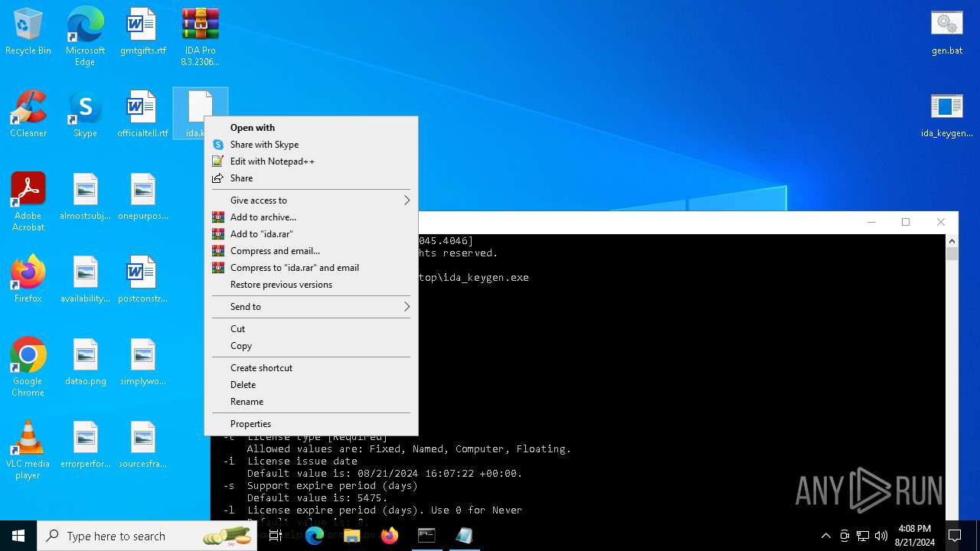Click the Windows Start button

click(18, 536)
